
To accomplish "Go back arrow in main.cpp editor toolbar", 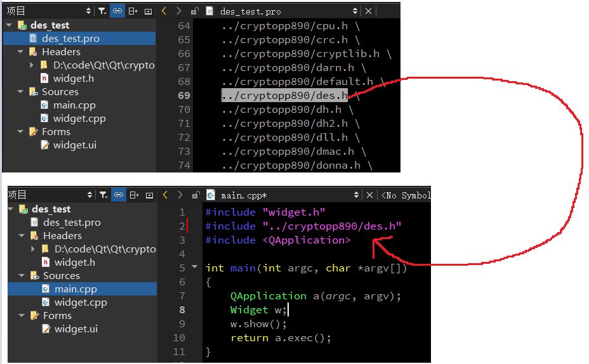I will click(x=165, y=195).
